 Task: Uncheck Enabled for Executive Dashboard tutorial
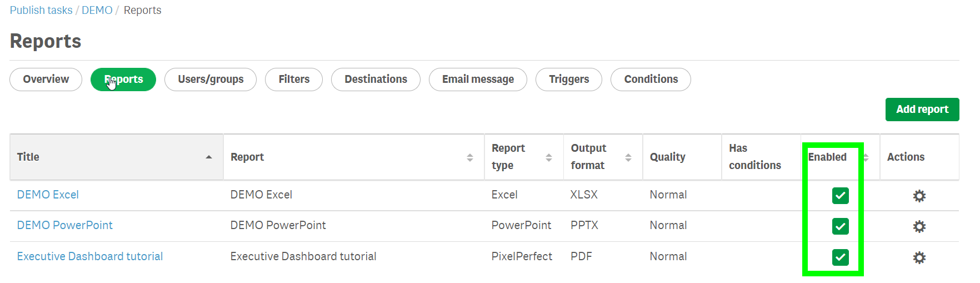(x=840, y=257)
